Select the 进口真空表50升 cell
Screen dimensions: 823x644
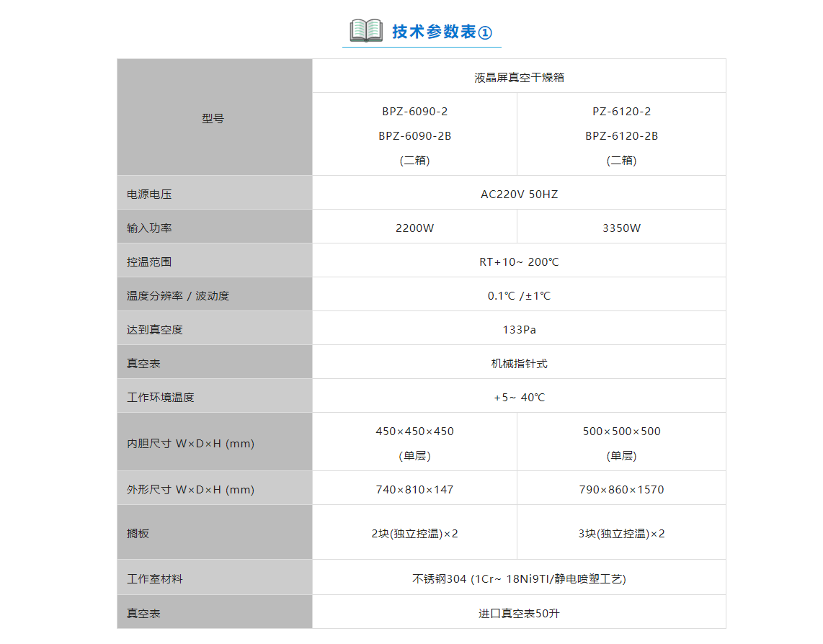pyautogui.click(x=519, y=614)
